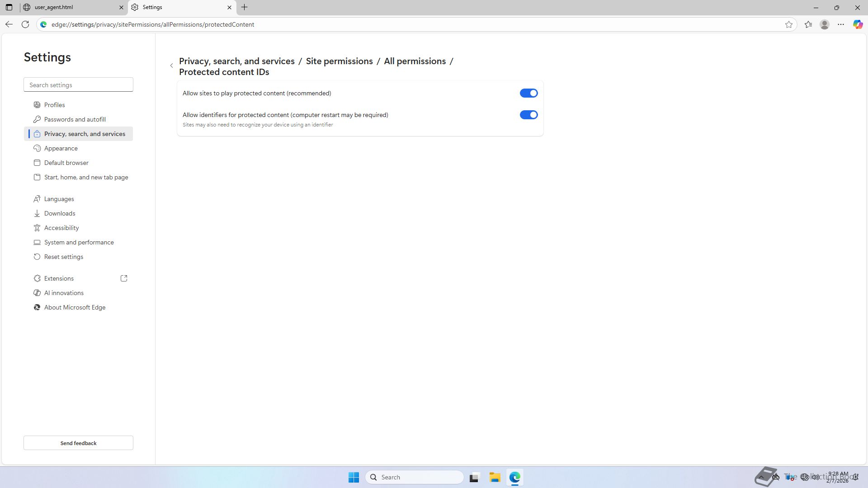Click the Send feedback button

[78, 443]
